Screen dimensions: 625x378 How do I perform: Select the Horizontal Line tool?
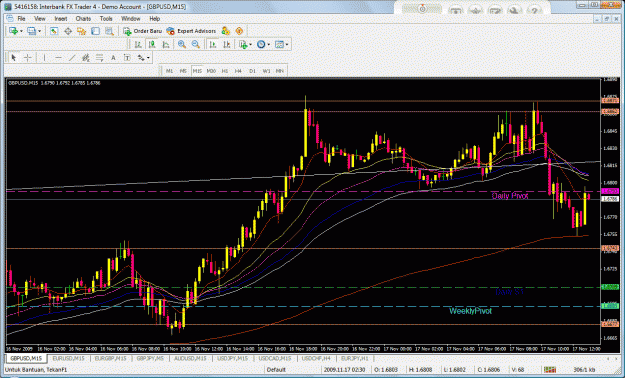[58, 58]
